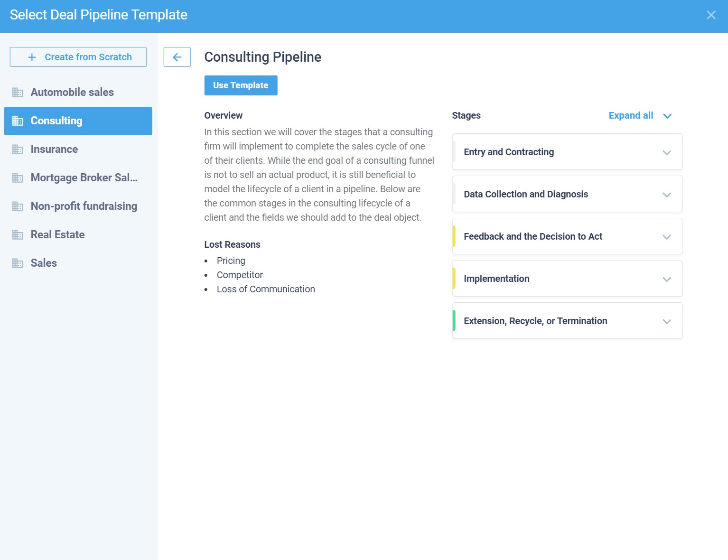Click the plus icon in Create from Scratch
Viewport: 728px width, 560px height.
click(32, 57)
